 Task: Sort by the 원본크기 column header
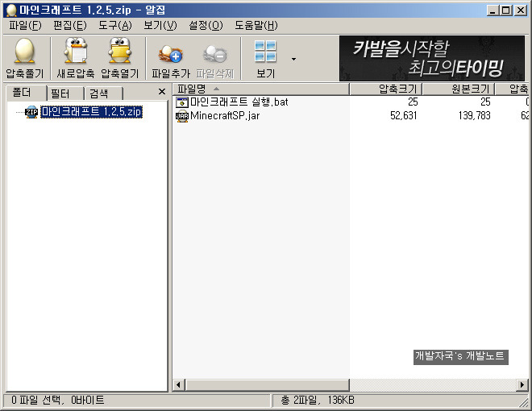coord(459,89)
